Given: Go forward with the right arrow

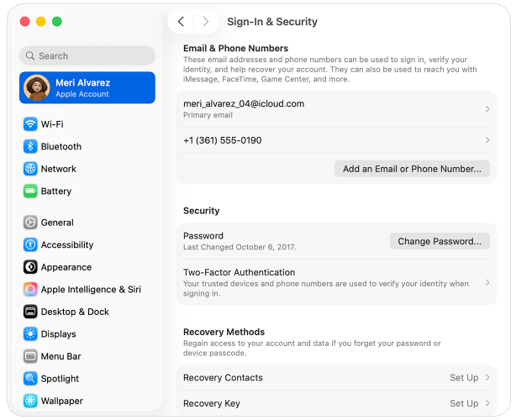Looking at the screenshot, I should tap(206, 21).
